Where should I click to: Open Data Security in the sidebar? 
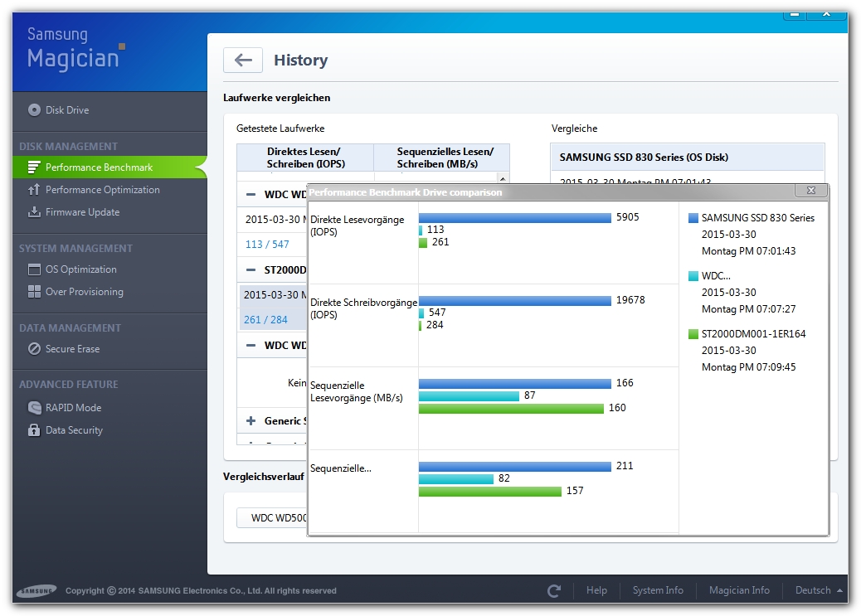(74, 430)
